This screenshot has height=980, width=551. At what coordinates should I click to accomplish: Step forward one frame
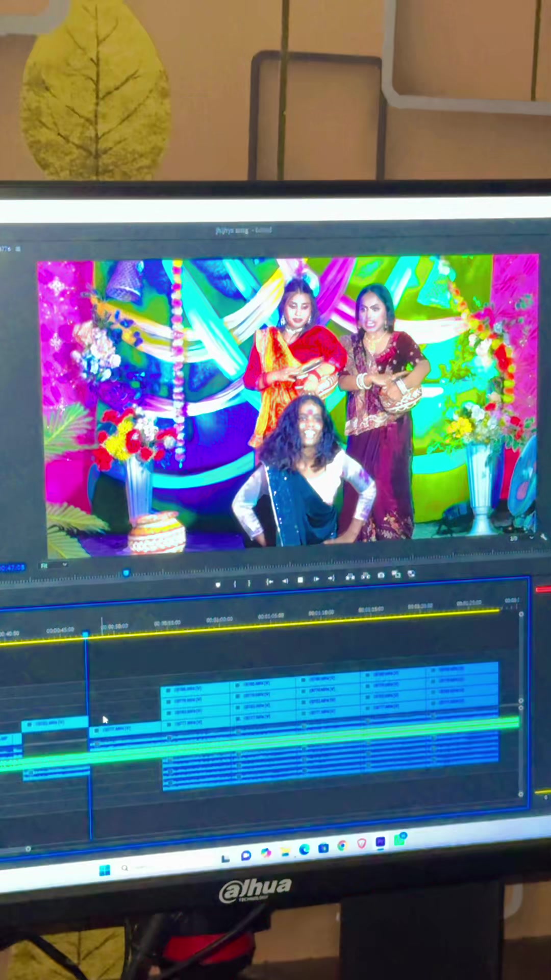click(x=316, y=579)
